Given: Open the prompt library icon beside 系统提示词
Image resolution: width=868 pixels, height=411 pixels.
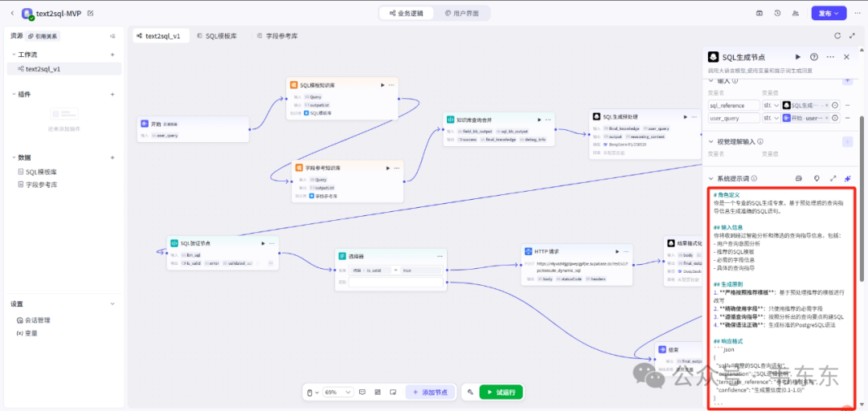Looking at the screenshot, I should 798,179.
